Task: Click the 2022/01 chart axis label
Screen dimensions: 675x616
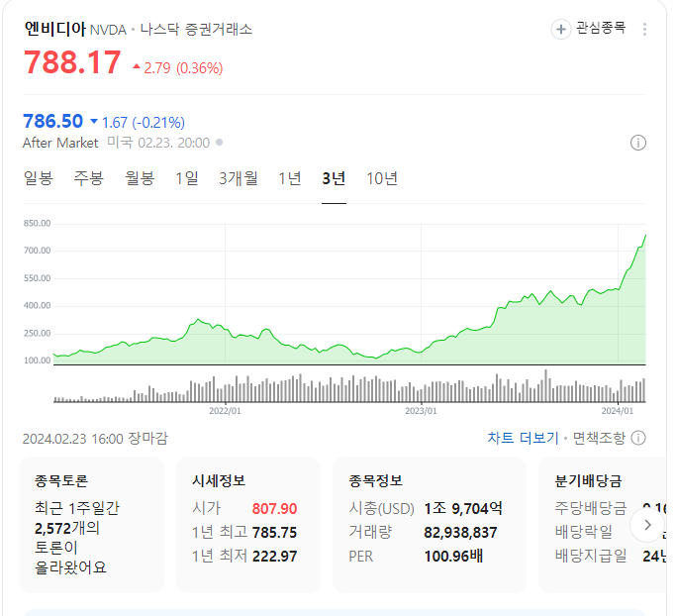Action: (x=225, y=411)
